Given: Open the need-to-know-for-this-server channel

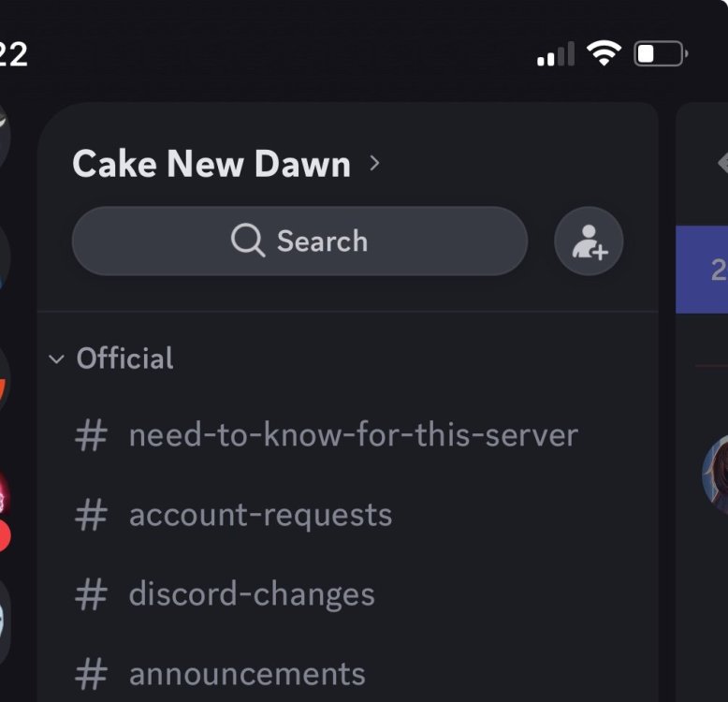Looking at the screenshot, I should 353,435.
